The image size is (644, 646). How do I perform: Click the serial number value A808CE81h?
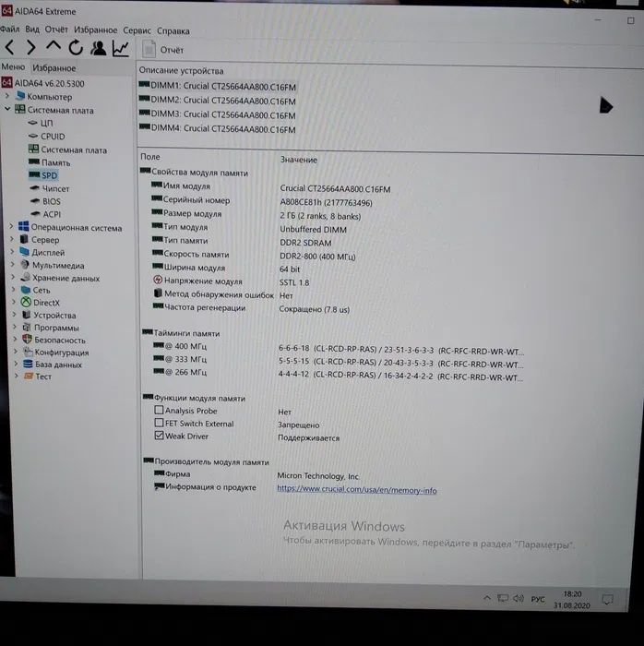[326, 202]
